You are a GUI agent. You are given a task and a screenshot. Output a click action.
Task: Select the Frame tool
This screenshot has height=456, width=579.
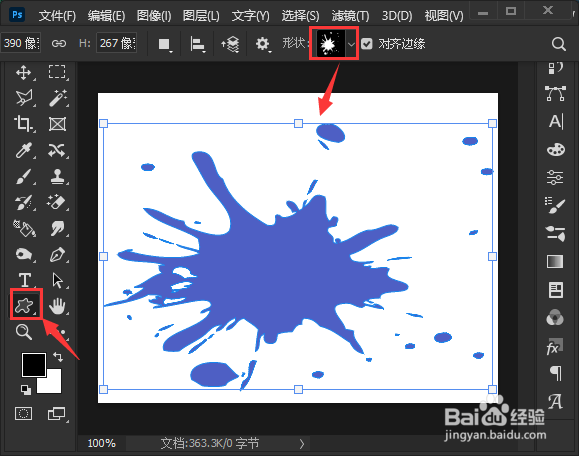coord(58,124)
